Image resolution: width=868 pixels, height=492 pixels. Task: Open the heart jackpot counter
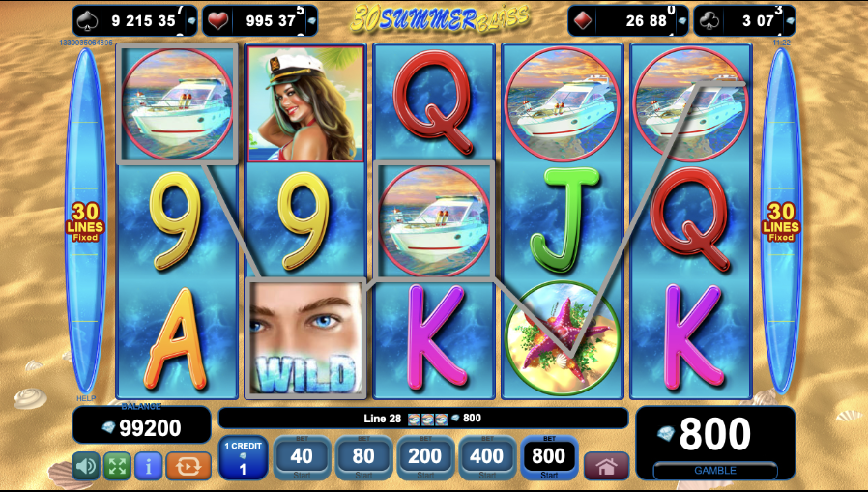pyautogui.click(x=260, y=21)
